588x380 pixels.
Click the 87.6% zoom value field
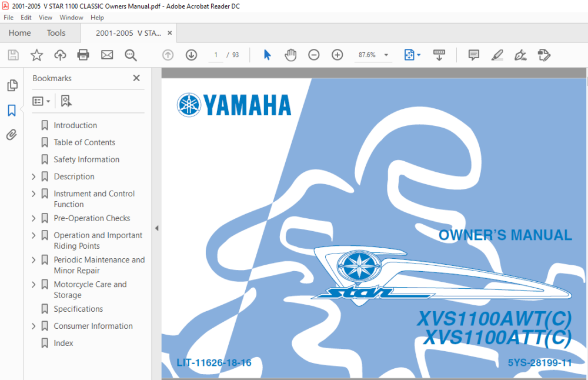pos(367,55)
